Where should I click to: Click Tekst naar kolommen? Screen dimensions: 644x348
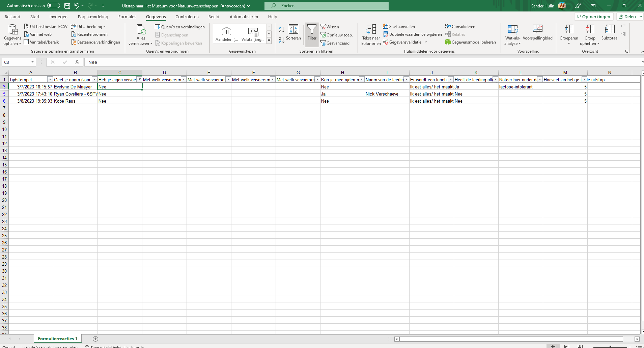tap(371, 35)
